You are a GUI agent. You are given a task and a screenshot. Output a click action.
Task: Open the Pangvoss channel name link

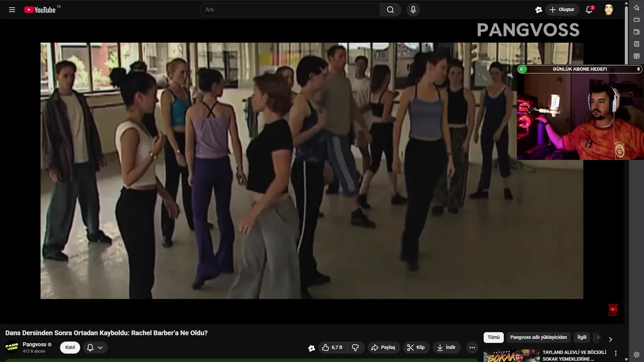34,344
